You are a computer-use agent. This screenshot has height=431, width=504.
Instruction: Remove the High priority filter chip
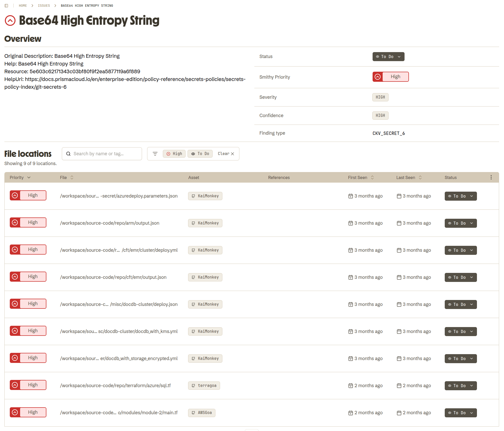pyautogui.click(x=174, y=154)
